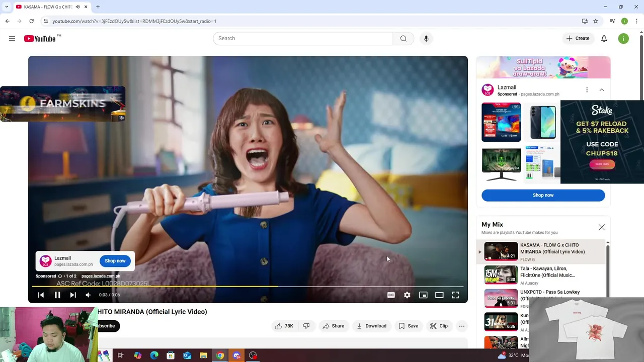Create a Clip from the video
This screenshot has height=362, width=644.
tap(439, 326)
